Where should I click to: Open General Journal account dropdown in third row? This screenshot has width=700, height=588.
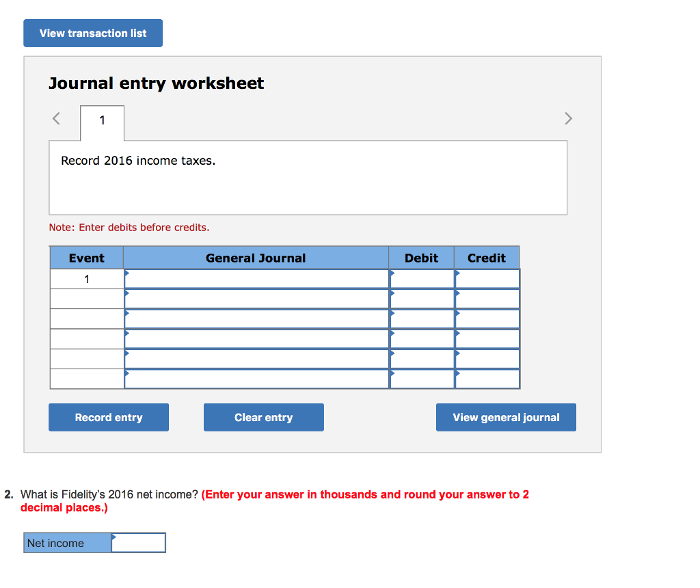(256, 319)
